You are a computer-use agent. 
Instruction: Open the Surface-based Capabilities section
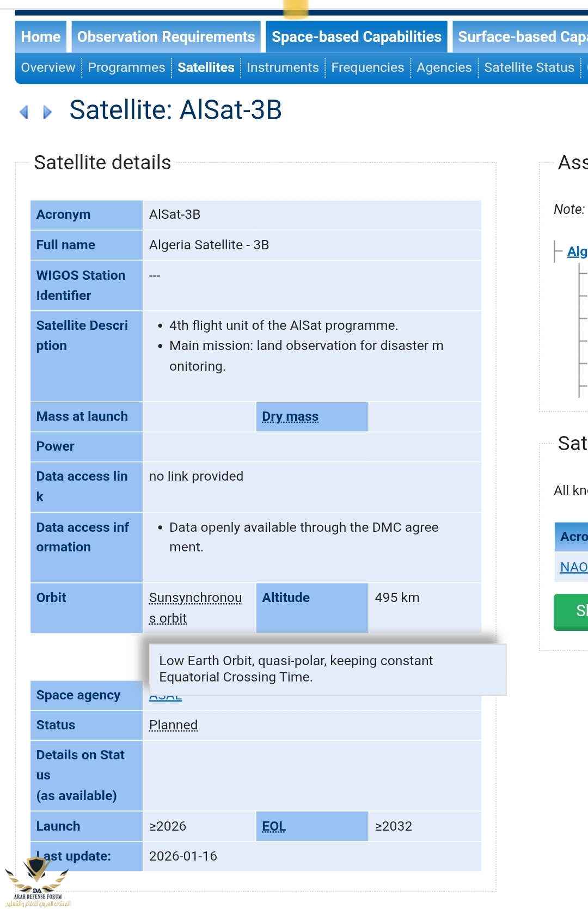(x=522, y=36)
